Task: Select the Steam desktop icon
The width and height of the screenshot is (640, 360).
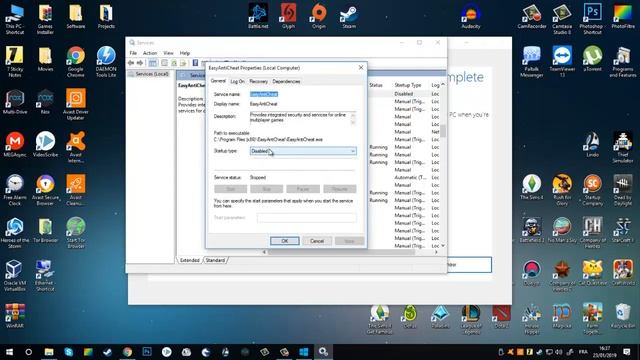Action: 349,16
